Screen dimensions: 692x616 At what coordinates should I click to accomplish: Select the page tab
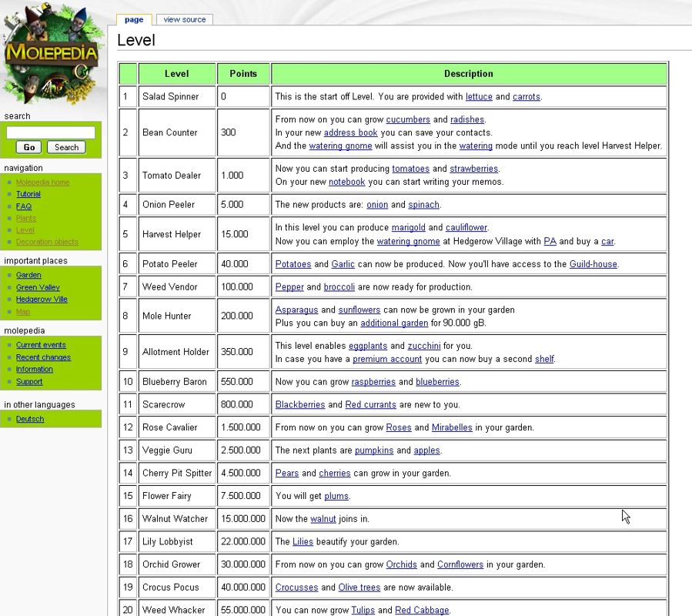click(134, 20)
